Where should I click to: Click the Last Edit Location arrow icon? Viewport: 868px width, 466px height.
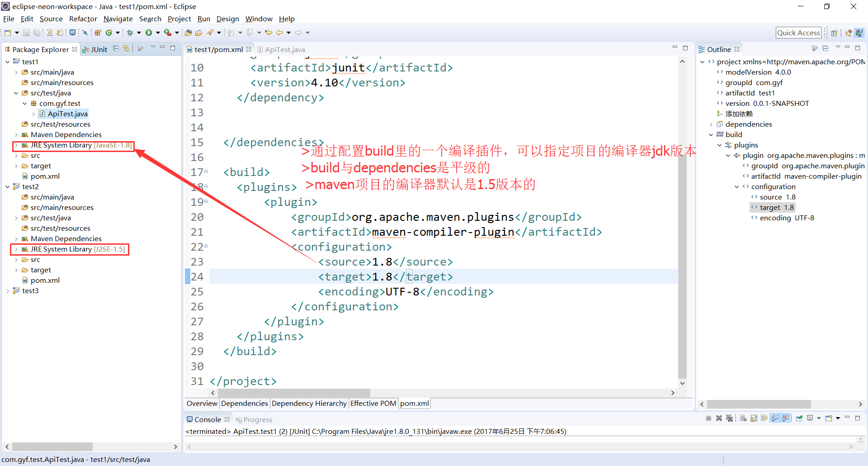[x=269, y=33]
